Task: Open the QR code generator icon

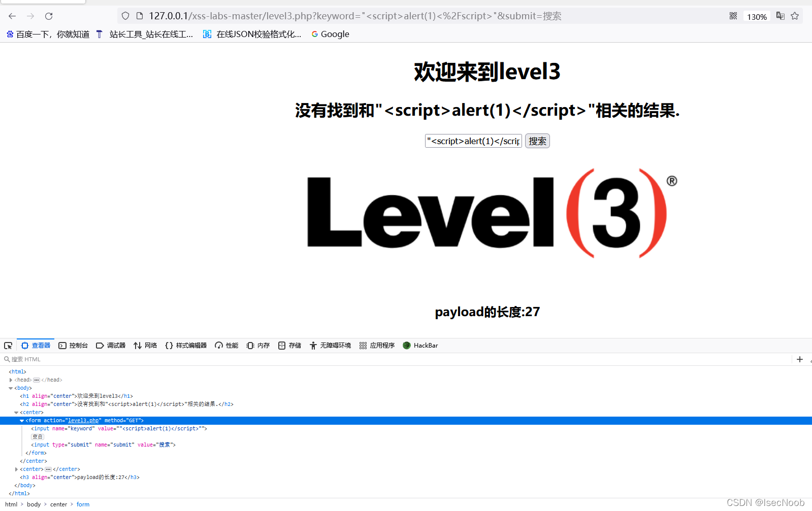Action: [733, 16]
